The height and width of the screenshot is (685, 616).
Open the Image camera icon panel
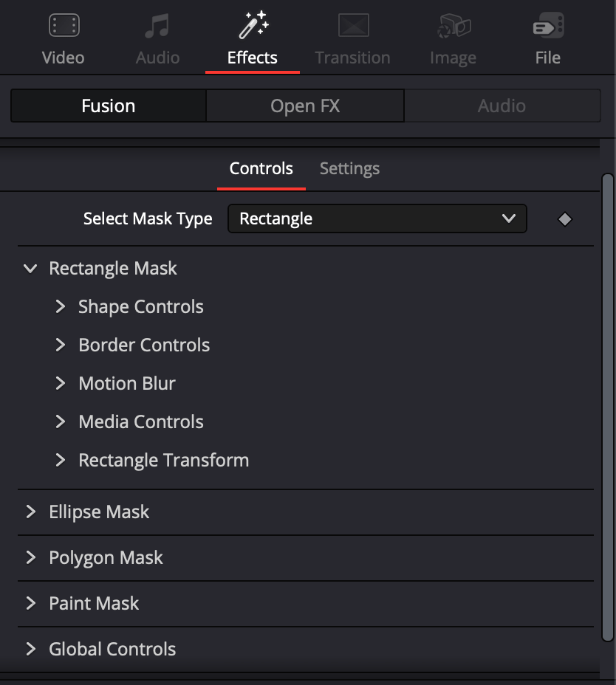tap(454, 26)
